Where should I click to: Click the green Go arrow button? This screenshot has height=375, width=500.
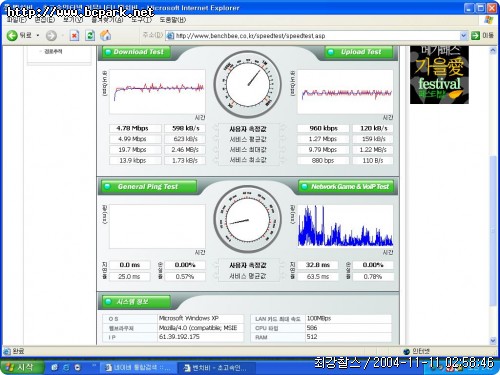(x=475, y=35)
